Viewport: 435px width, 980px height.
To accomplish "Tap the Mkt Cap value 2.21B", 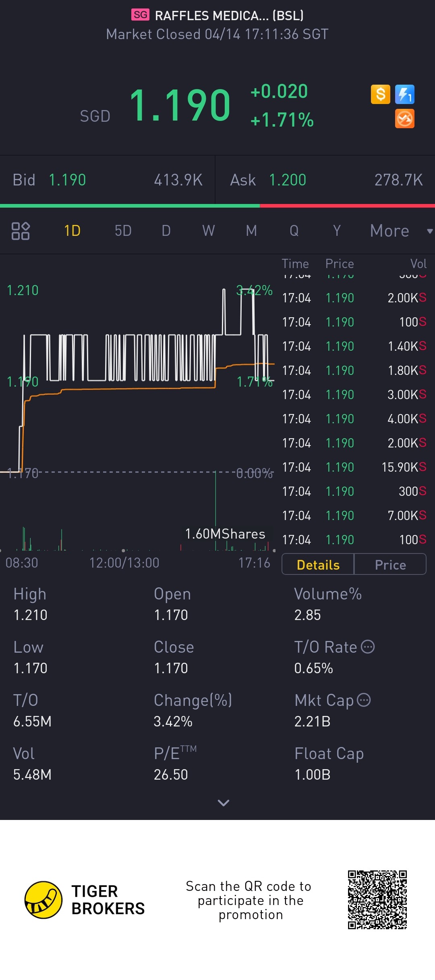I will coord(313,721).
